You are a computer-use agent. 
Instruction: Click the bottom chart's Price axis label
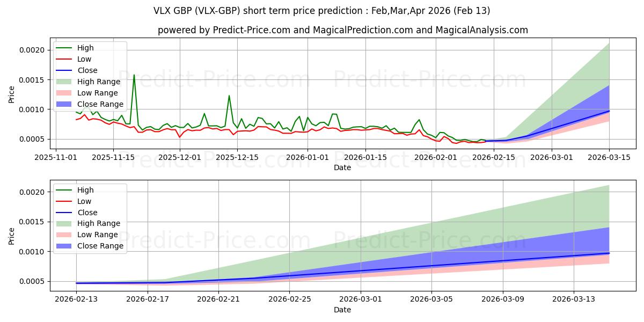12,235
